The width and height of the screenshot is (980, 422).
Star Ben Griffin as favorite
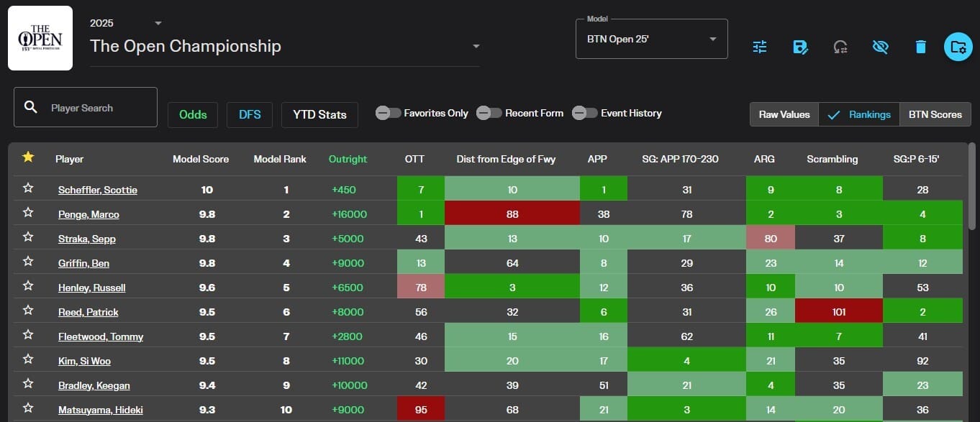[28, 262]
